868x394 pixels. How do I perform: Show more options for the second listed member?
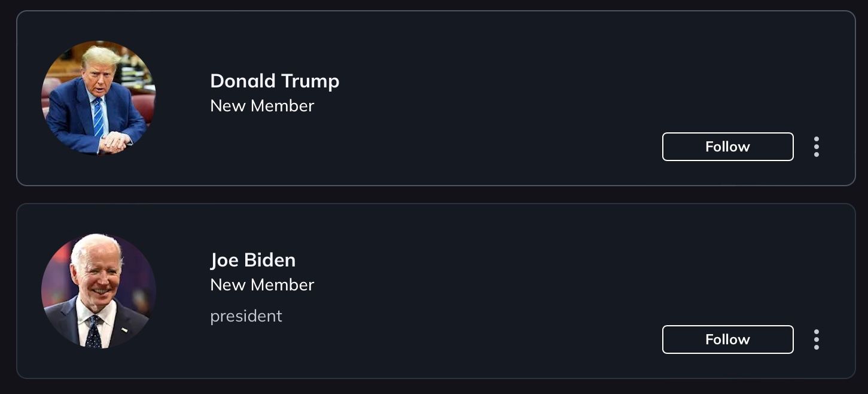pos(816,340)
